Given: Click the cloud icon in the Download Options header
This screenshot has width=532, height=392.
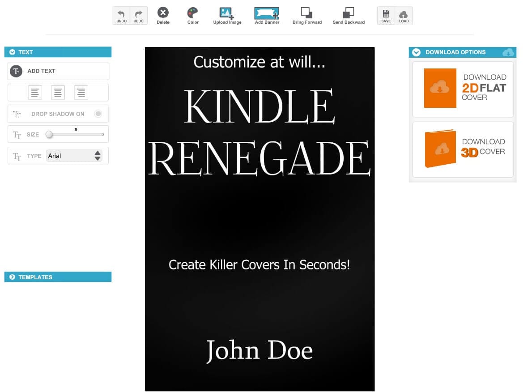Looking at the screenshot, I should [508, 52].
